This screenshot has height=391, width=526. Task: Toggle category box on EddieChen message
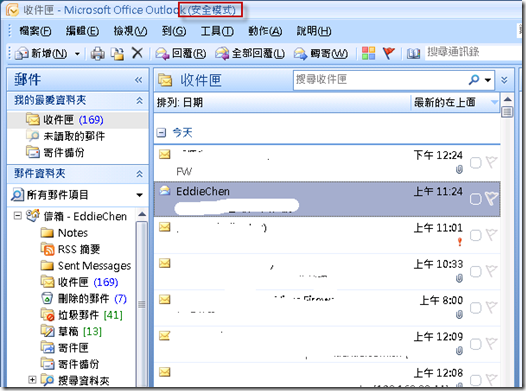tap(475, 199)
